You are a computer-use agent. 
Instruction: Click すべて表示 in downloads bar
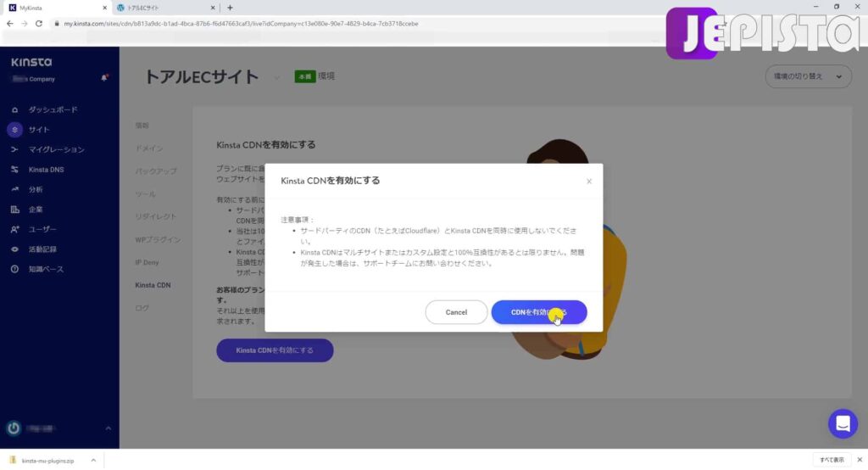click(x=832, y=460)
